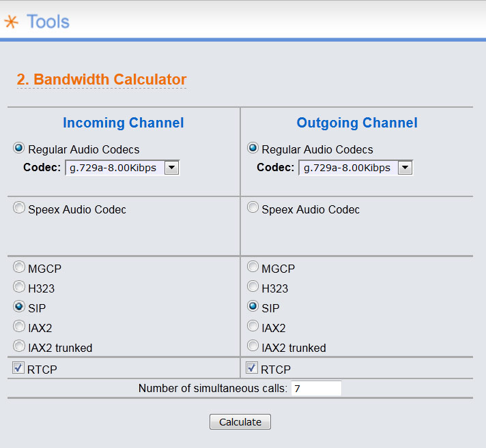Pick H323 protocol for Incoming Channel
The image size is (486, 448).
19,287
